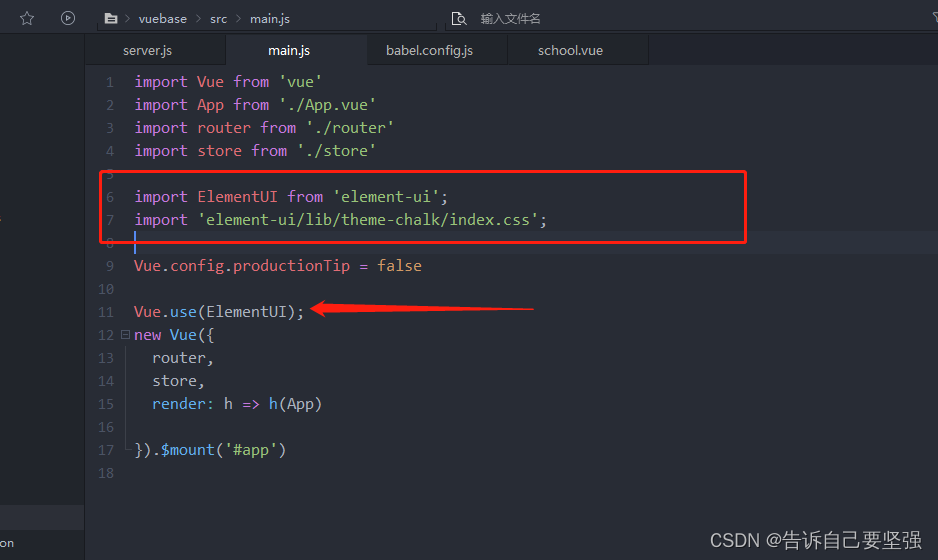This screenshot has height=560, width=938.
Task: Click ElementUI identifier on line 6
Action: (237, 197)
